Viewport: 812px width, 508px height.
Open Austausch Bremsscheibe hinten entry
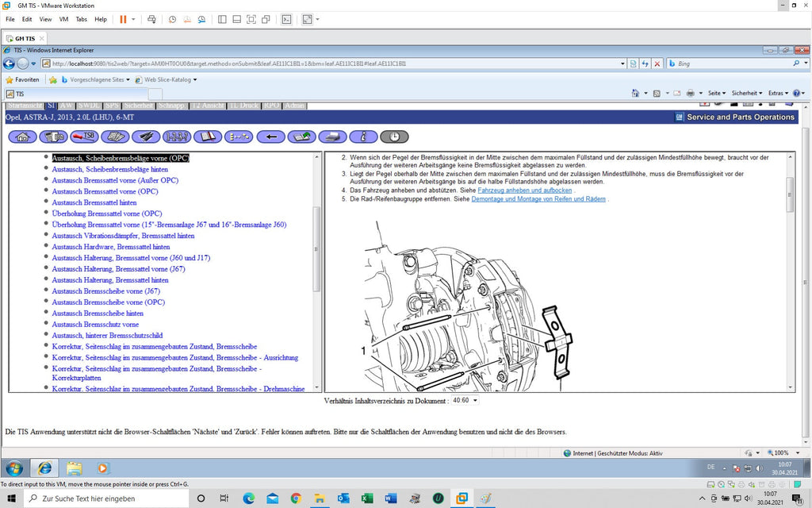98,313
